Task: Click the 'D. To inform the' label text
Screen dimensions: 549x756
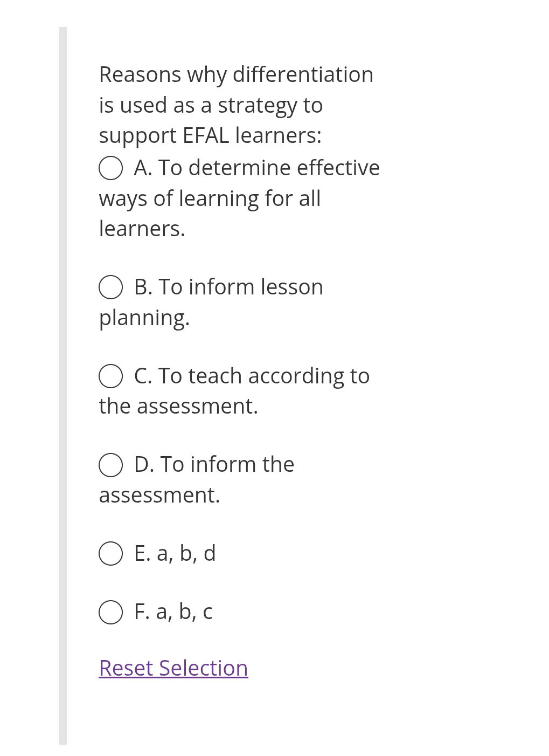Action: 214,464
